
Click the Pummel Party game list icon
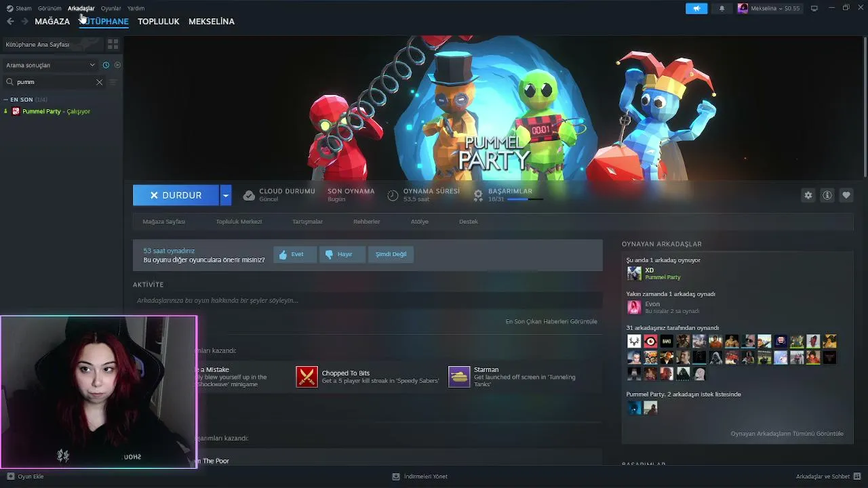tap(16, 111)
